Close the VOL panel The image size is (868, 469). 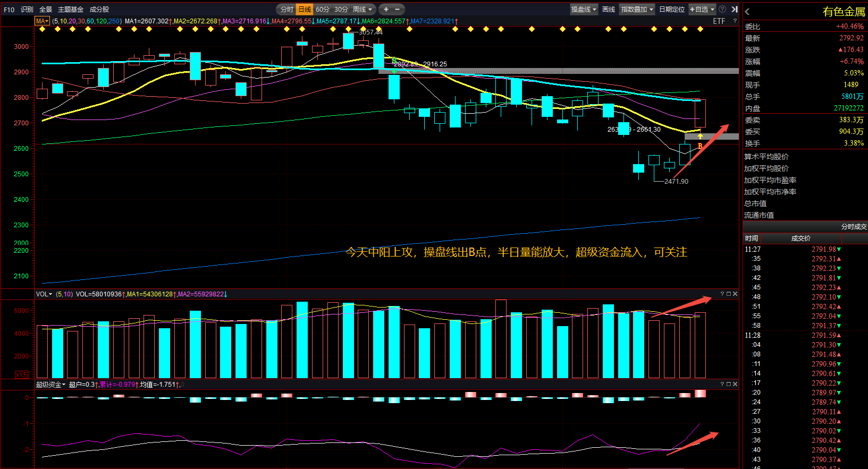pyautogui.click(x=735, y=294)
